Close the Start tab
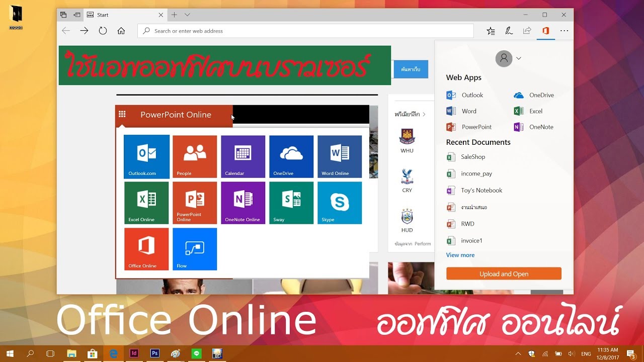The height and width of the screenshot is (362, 644). [x=161, y=15]
